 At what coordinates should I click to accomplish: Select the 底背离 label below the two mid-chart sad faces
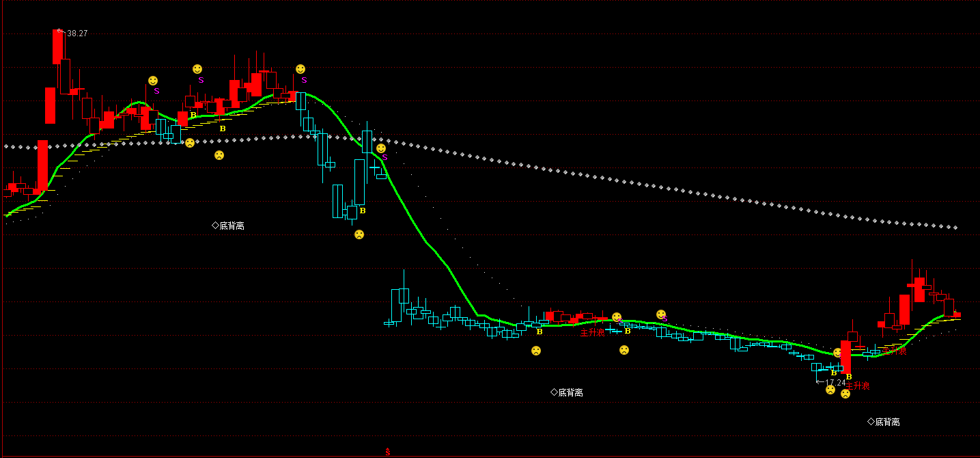point(567,392)
